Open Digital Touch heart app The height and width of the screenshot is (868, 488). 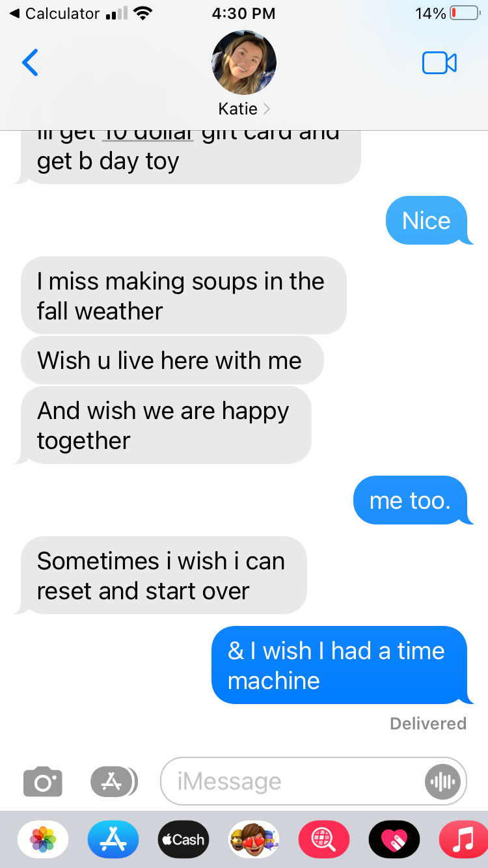pyautogui.click(x=394, y=840)
